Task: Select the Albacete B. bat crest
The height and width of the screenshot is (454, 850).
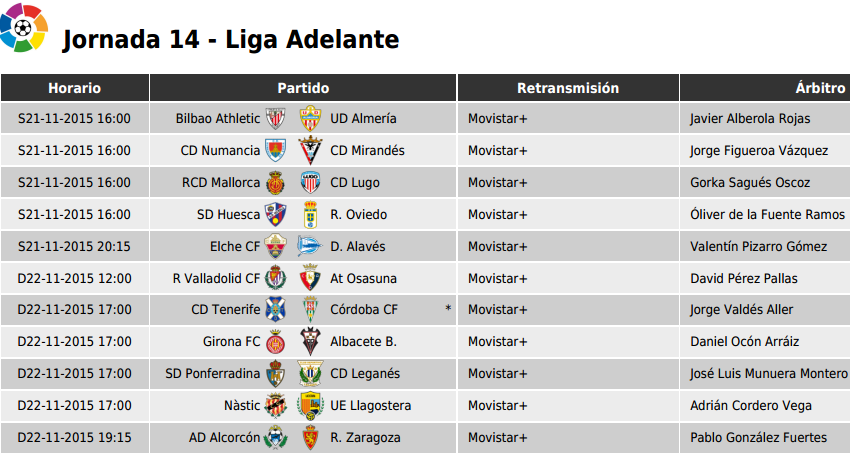Action: point(310,342)
